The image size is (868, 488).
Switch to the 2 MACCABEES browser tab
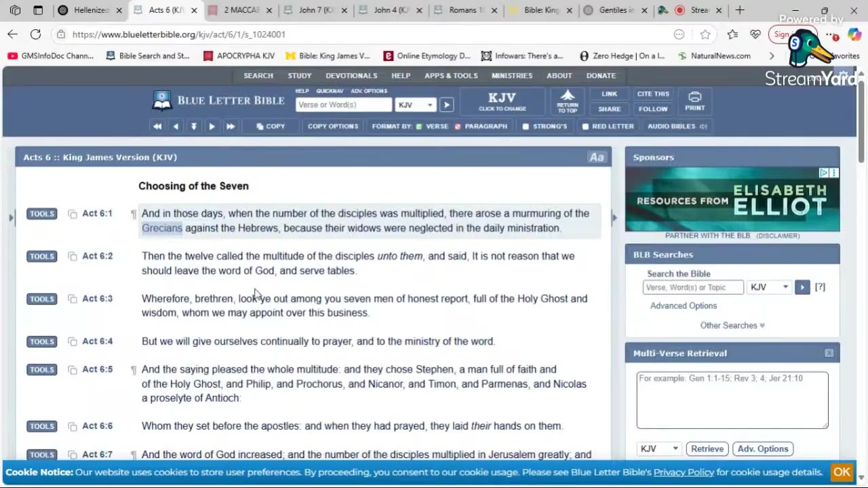click(239, 10)
